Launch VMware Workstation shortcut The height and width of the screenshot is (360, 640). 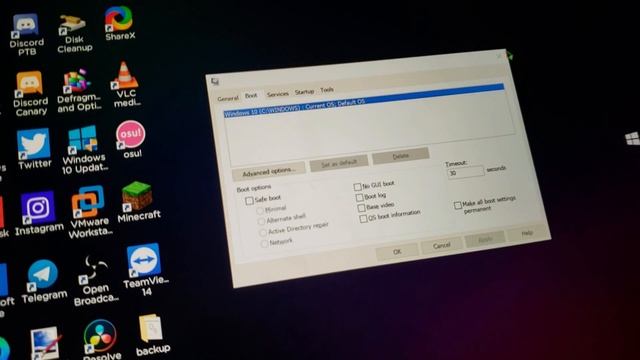89,212
